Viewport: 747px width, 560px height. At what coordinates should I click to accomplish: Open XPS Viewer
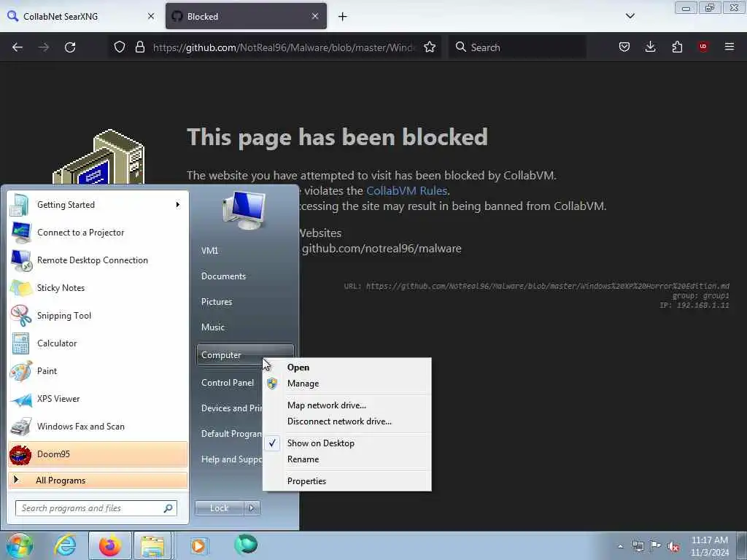point(98,399)
